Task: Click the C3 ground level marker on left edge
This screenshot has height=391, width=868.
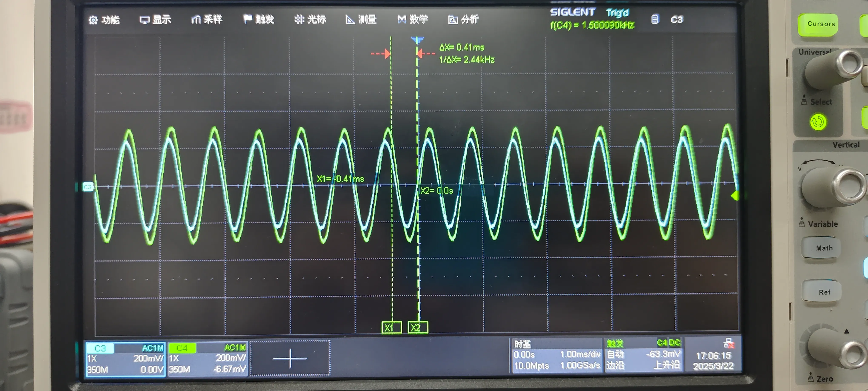Action: [88, 187]
